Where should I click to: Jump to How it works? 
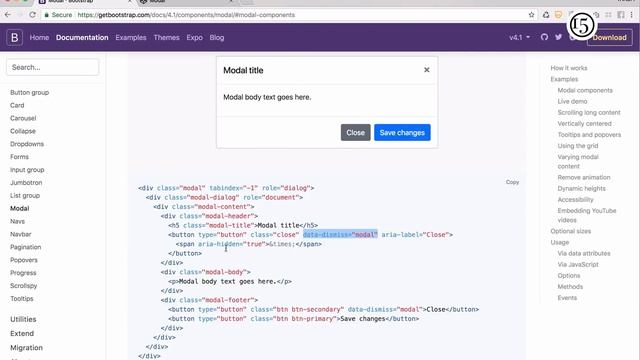[569, 68]
